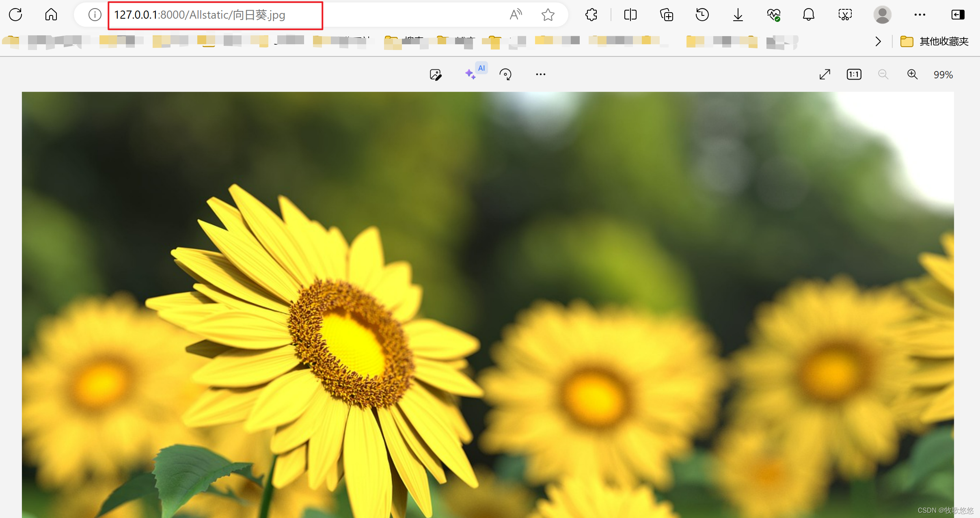
Task: Expand image to full screen
Action: 825,75
